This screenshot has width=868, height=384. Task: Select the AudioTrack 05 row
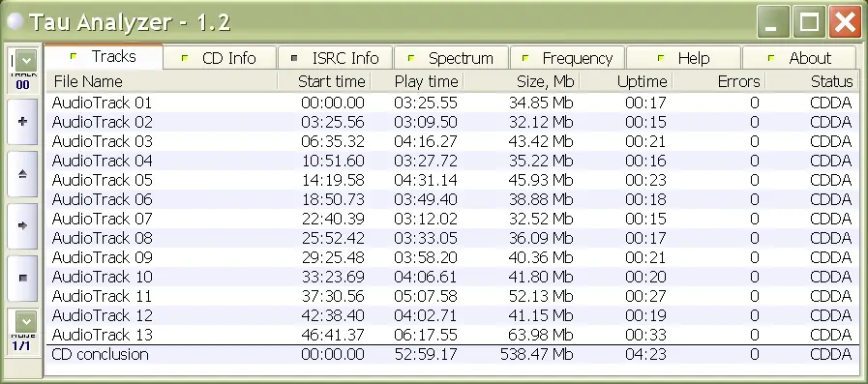coord(452,180)
